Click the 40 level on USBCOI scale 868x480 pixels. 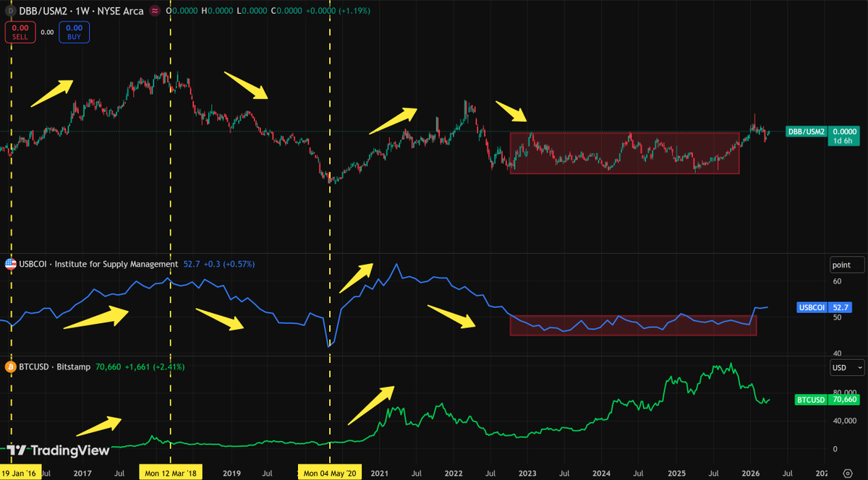click(838, 353)
